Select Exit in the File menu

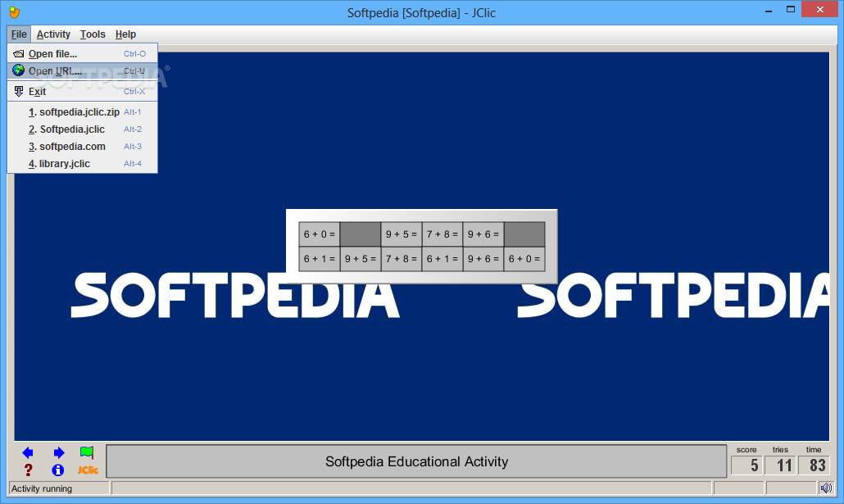point(83,92)
